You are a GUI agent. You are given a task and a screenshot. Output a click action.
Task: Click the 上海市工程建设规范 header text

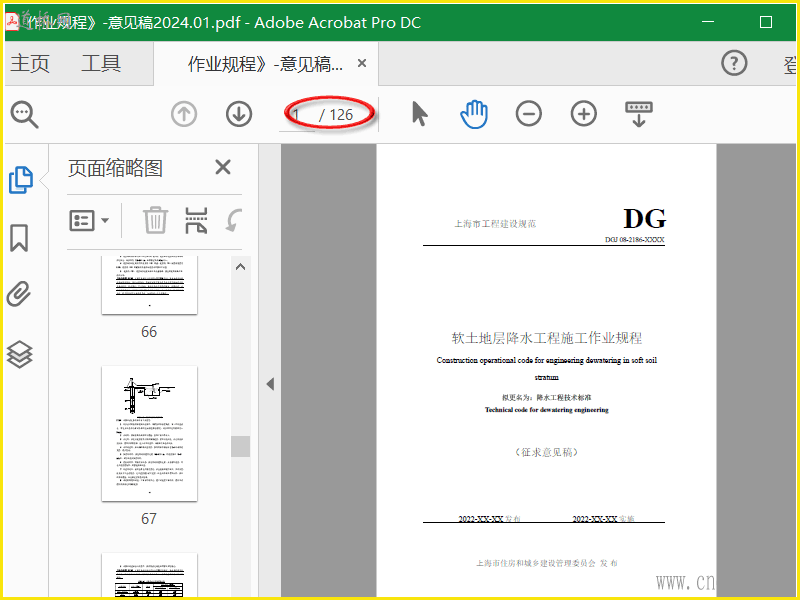495,224
